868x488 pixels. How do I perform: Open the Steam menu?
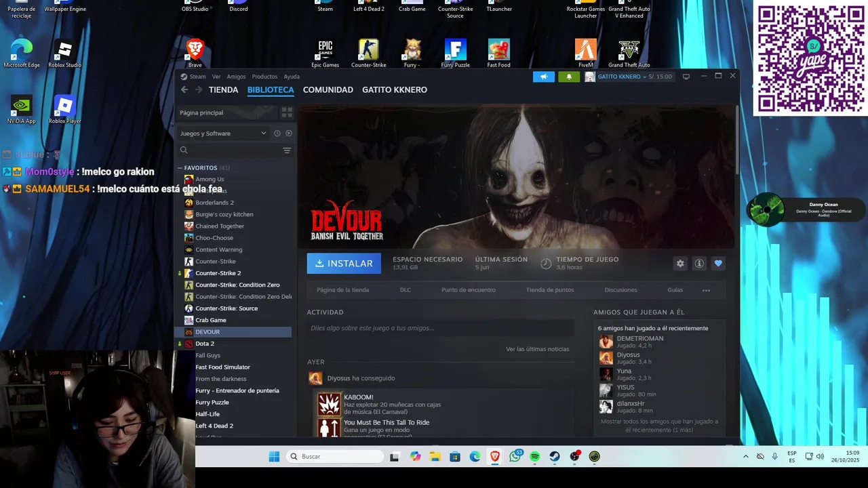pyautogui.click(x=197, y=77)
